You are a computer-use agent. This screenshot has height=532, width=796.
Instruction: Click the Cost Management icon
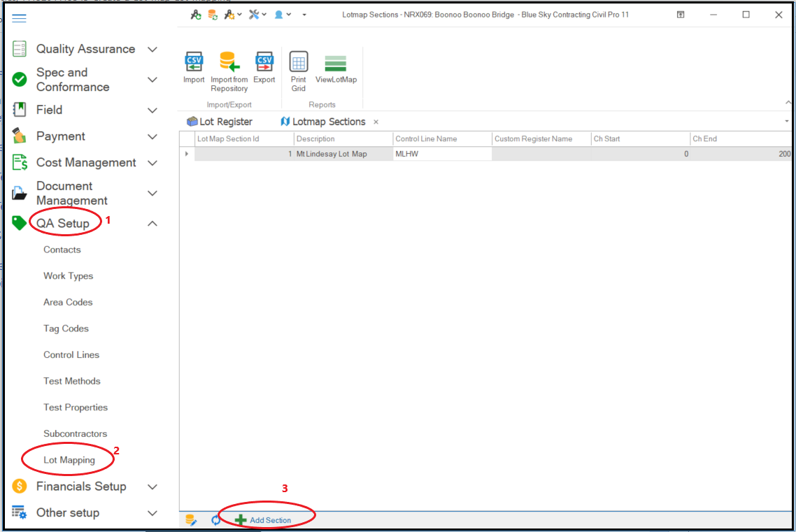tap(20, 162)
